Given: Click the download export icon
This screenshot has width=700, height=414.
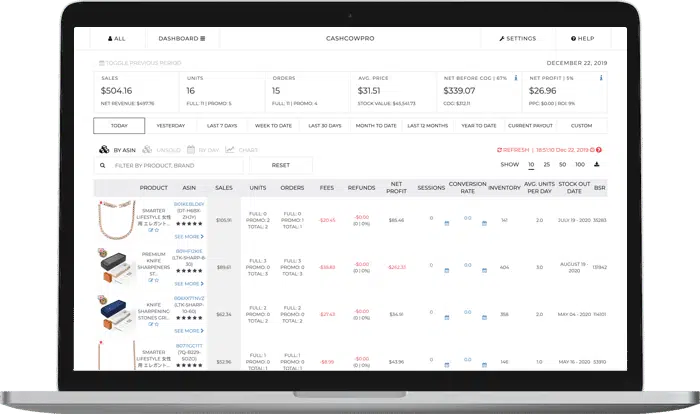Looking at the screenshot, I should pyautogui.click(x=596, y=164).
